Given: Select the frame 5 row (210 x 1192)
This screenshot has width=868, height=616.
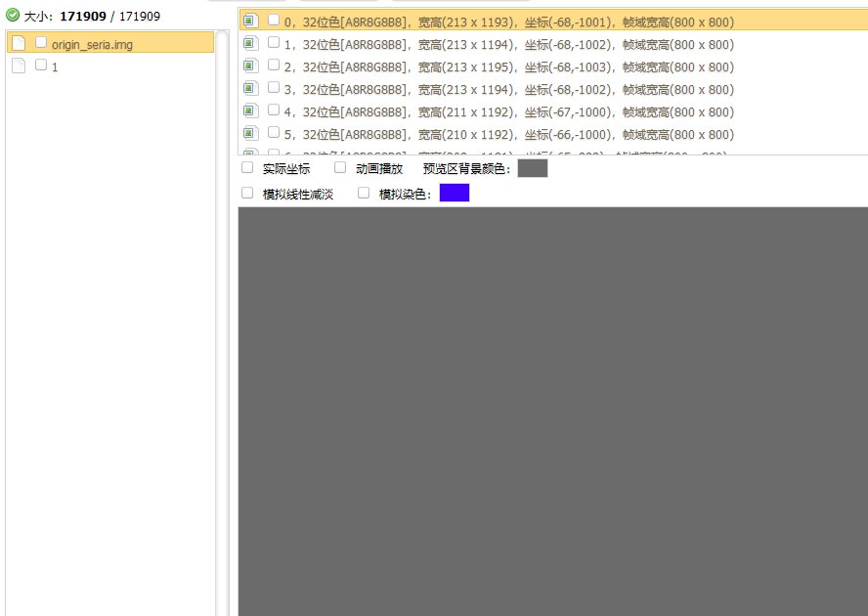Looking at the screenshot, I should 508,135.
